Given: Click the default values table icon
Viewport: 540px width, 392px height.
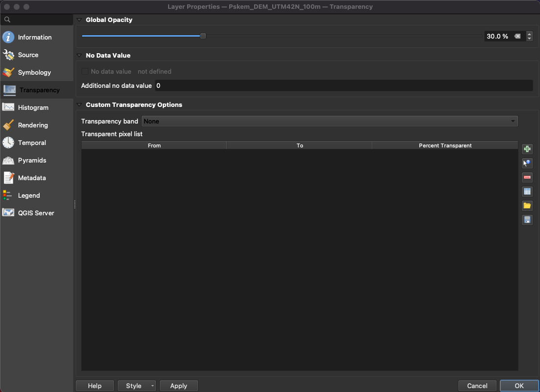Looking at the screenshot, I should pos(527,192).
